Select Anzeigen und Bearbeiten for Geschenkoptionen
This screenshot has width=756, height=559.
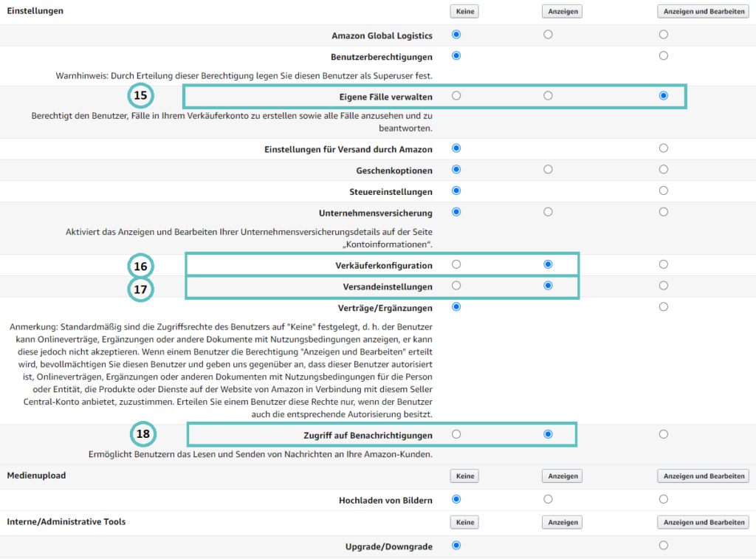[664, 169]
